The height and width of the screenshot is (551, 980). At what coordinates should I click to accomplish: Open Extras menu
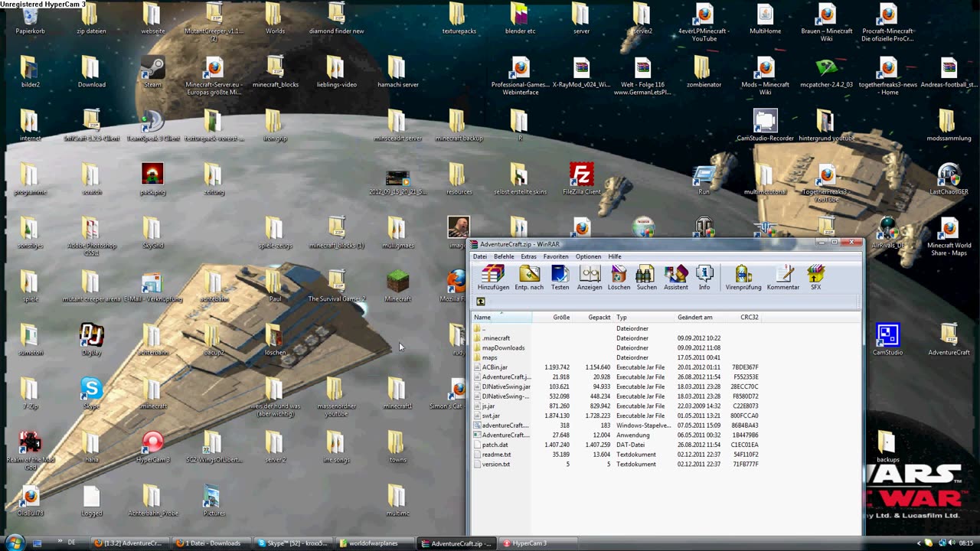coord(529,256)
